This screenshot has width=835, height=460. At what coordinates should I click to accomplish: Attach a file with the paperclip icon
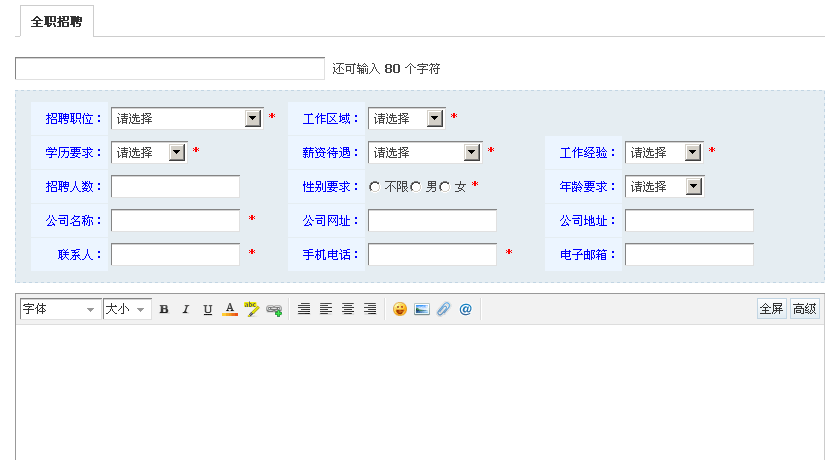pos(444,309)
